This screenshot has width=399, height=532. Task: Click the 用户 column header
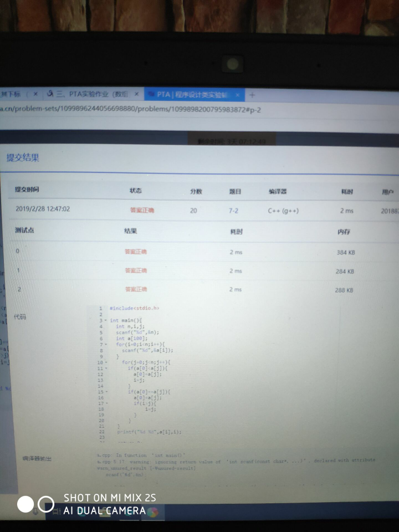pos(387,192)
